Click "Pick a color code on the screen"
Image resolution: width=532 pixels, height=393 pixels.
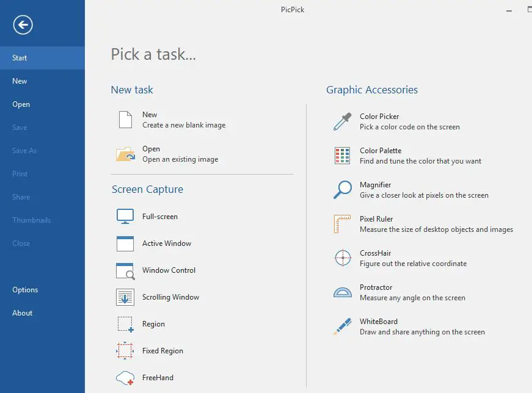(410, 127)
